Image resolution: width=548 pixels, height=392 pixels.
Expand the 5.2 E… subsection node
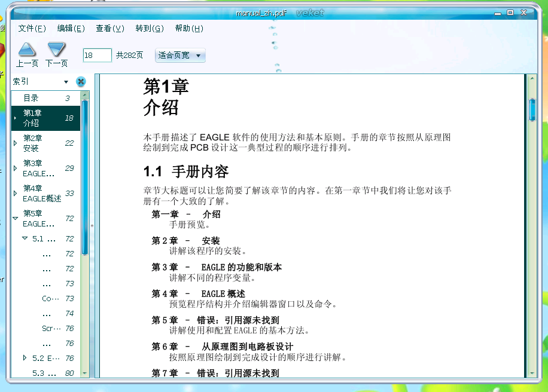[x=25, y=358]
